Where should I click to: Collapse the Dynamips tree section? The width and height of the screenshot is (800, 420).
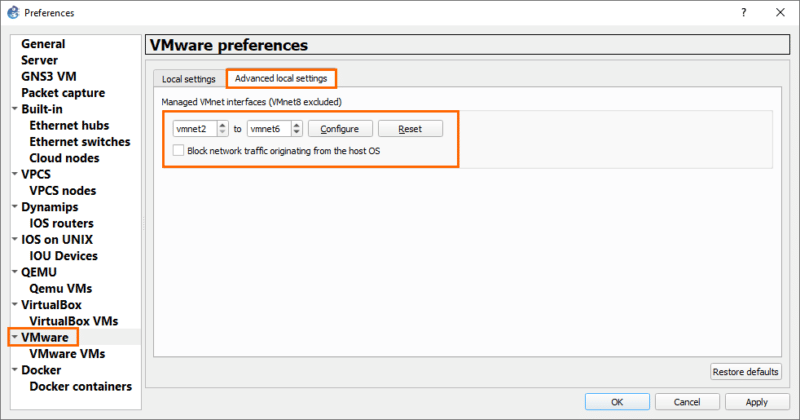[x=14, y=207]
